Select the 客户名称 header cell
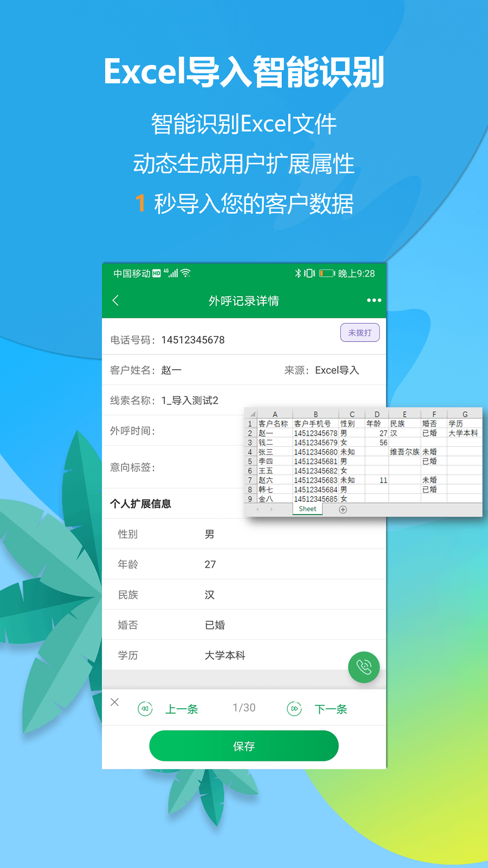The height and width of the screenshot is (868, 488). click(x=275, y=424)
